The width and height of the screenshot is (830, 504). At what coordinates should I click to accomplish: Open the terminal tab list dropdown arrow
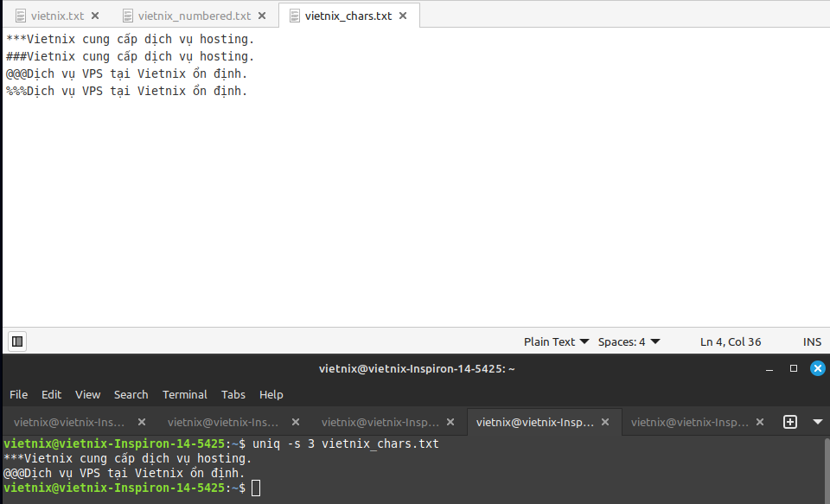[818, 422]
